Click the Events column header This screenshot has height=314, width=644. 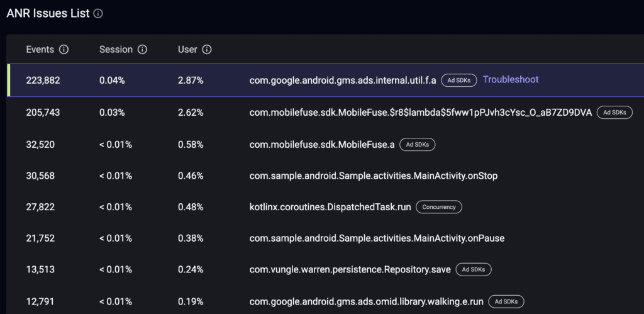[x=40, y=50]
